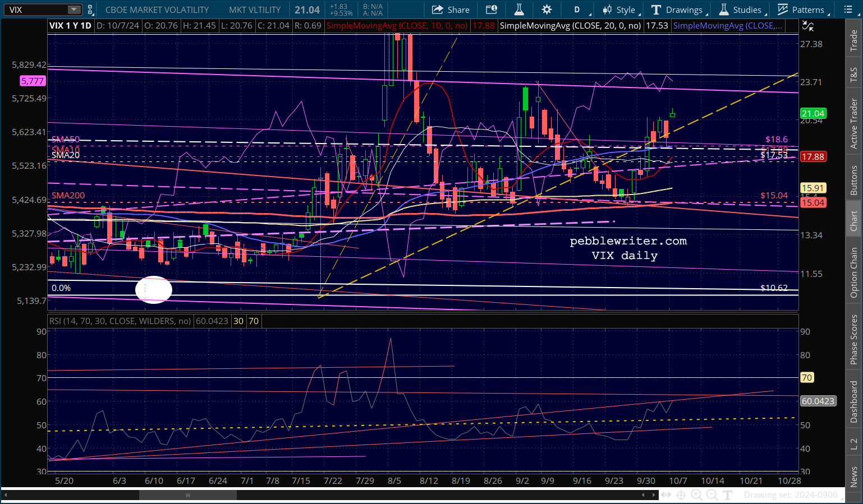Click the Share button
The height and width of the screenshot is (504, 863).
(451, 10)
